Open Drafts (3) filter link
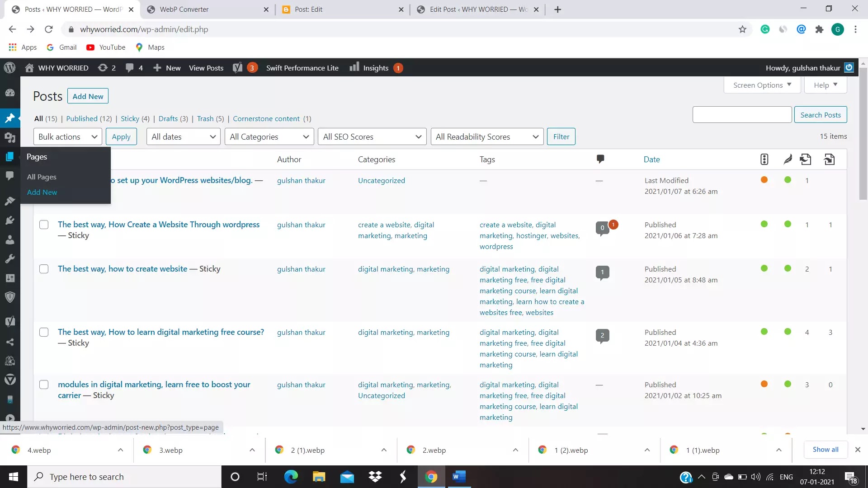 coord(173,118)
